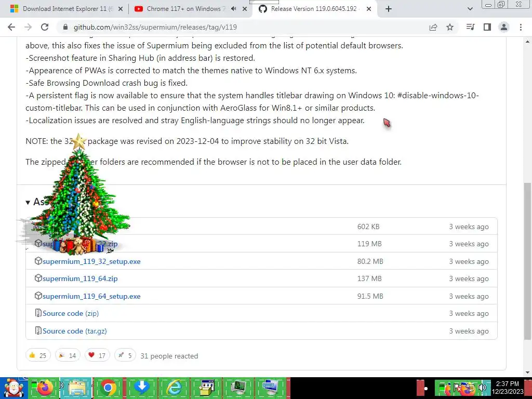Download Source code (tar.gz)
532x399 pixels.
(x=75, y=331)
